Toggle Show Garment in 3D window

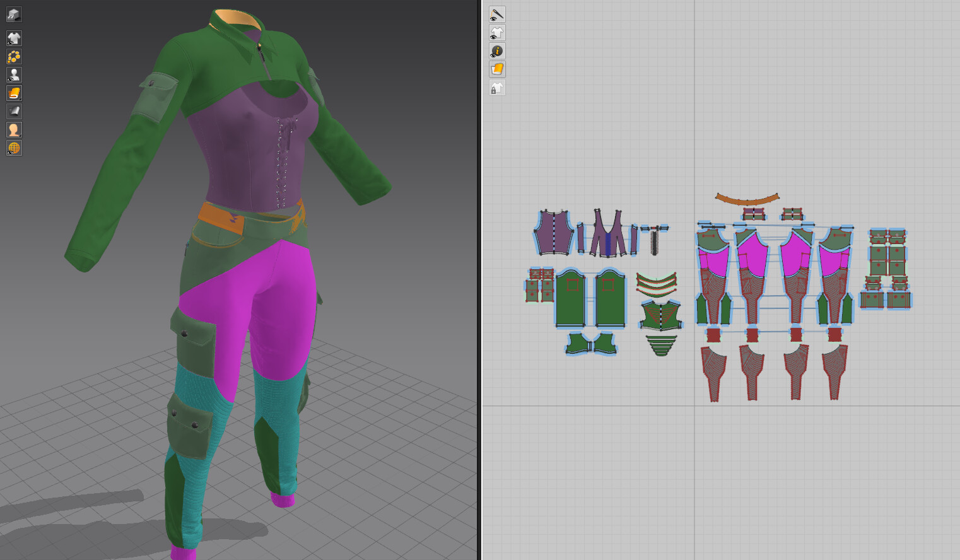point(14,38)
